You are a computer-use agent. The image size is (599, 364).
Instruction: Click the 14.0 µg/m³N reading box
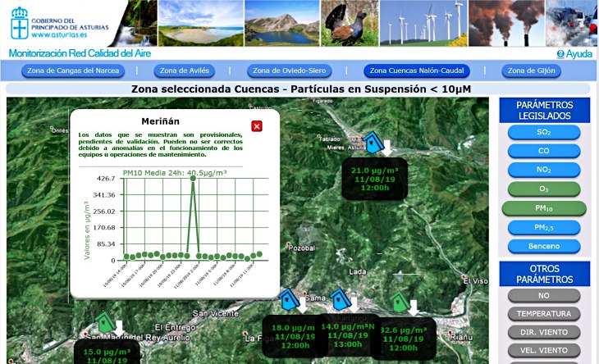click(348, 335)
